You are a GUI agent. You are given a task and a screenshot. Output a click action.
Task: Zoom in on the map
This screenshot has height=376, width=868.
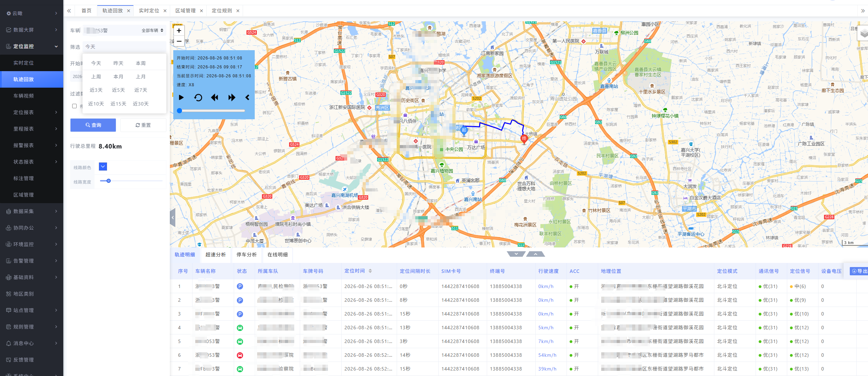pyautogui.click(x=179, y=31)
